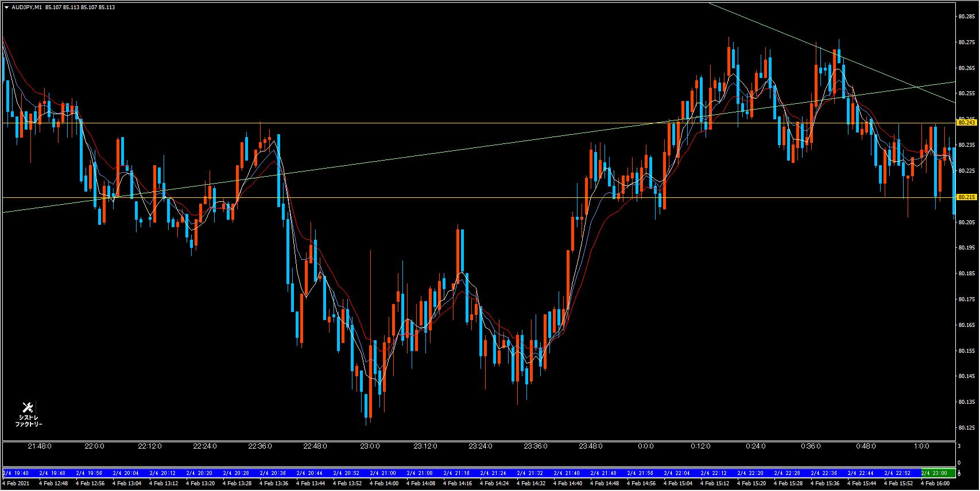Select the 80.215 yellow price label
Screen dimensions: 980x491
[x=967, y=197]
